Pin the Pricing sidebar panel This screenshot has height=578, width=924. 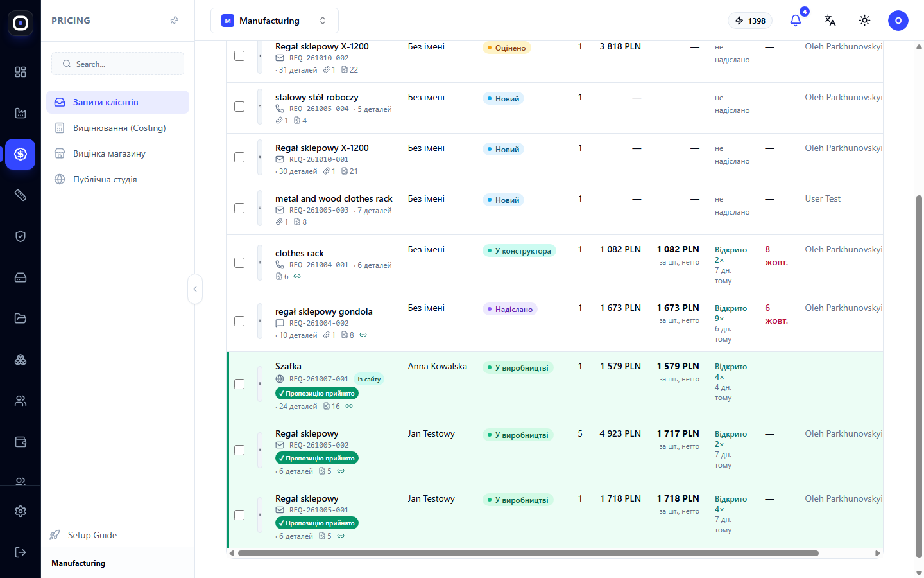point(174,21)
